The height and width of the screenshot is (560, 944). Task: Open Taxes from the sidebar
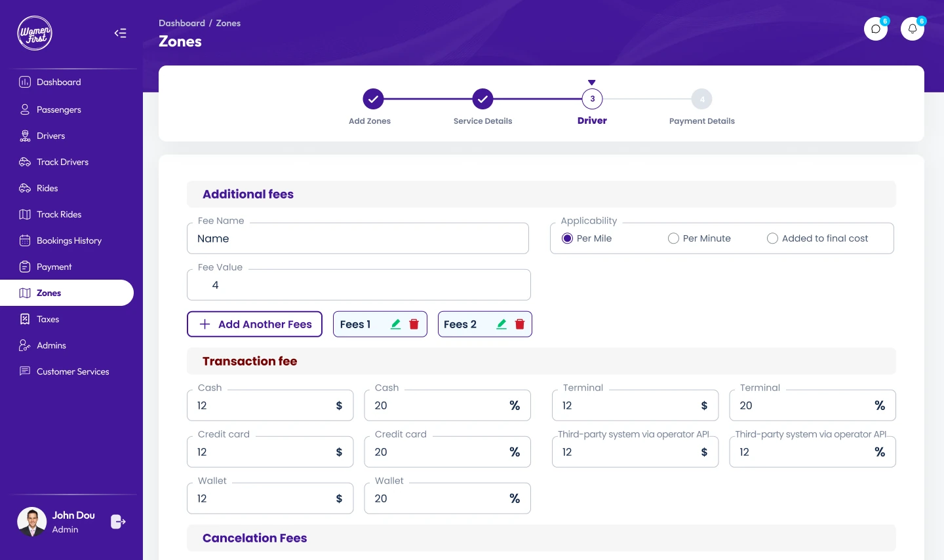[x=48, y=319]
